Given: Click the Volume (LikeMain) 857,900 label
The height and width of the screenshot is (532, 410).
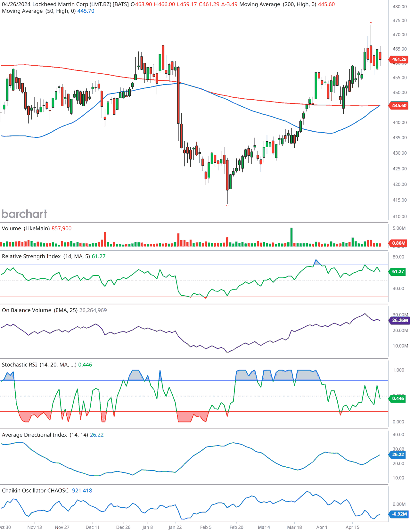Looking at the screenshot, I should tap(37, 228).
